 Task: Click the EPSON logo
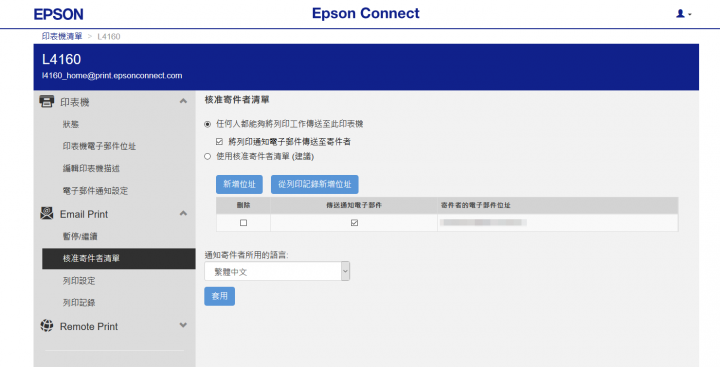point(58,14)
